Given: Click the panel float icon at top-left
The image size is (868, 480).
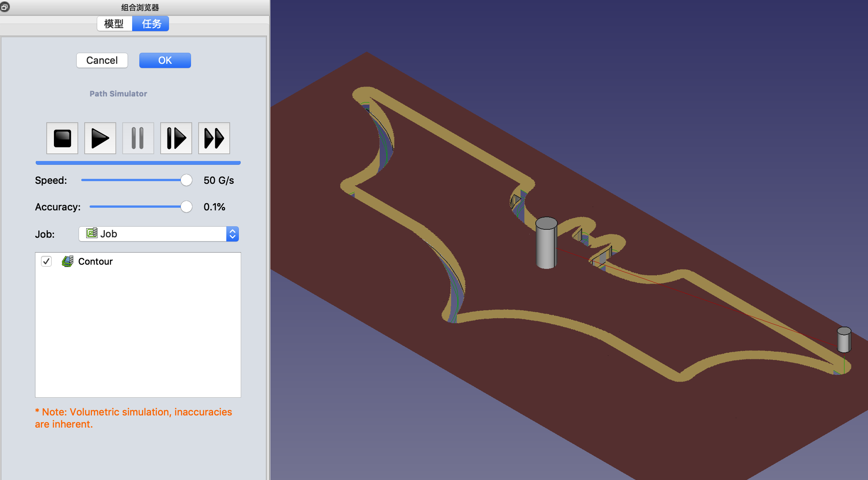Looking at the screenshot, I should (5, 7).
